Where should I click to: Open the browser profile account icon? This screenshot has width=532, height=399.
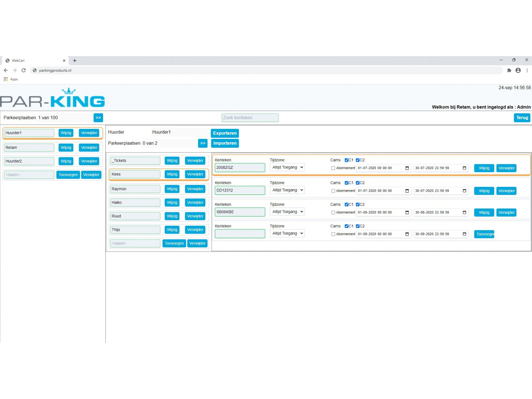[x=518, y=70]
